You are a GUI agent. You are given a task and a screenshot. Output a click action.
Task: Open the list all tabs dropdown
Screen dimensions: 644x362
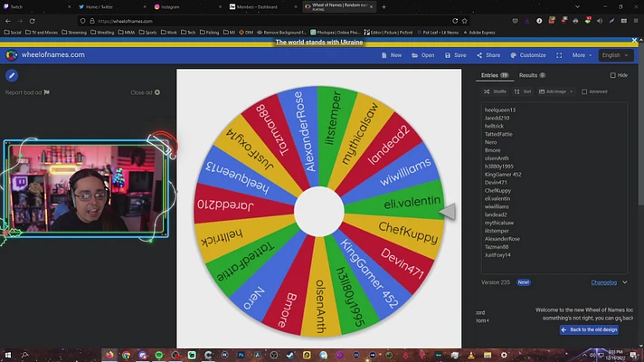pos(577,6)
